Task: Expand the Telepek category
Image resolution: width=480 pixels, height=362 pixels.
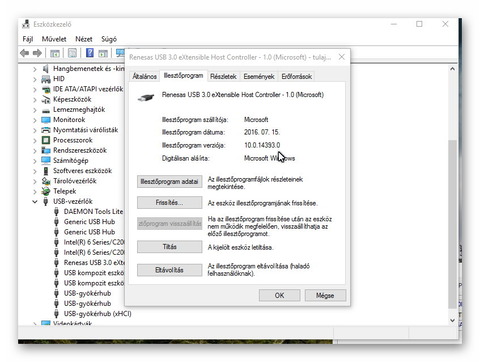Action: (x=35, y=192)
